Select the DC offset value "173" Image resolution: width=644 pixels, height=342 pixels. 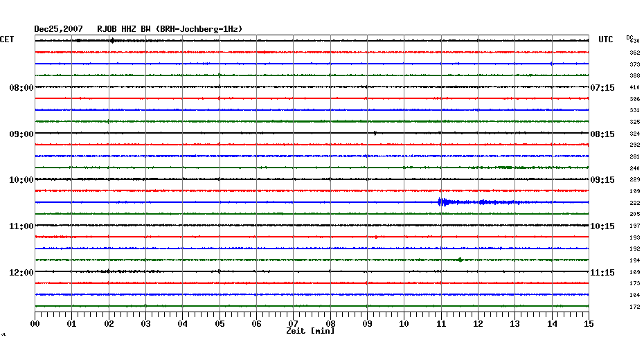point(635,284)
